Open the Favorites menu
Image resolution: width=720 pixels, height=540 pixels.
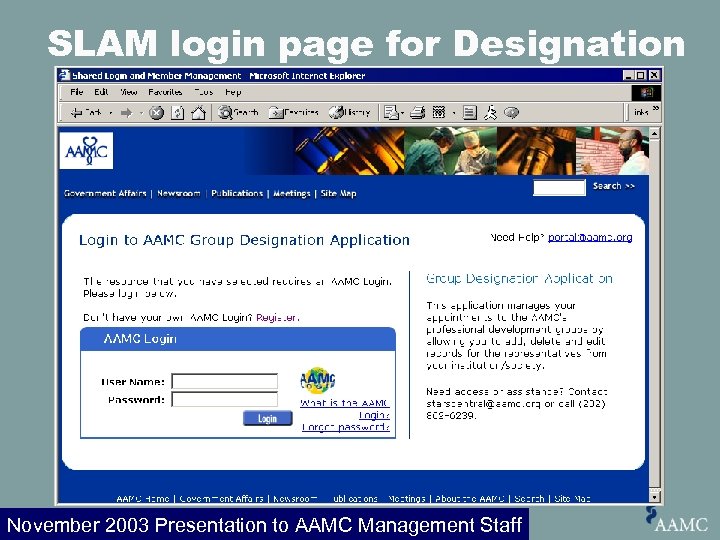165,92
